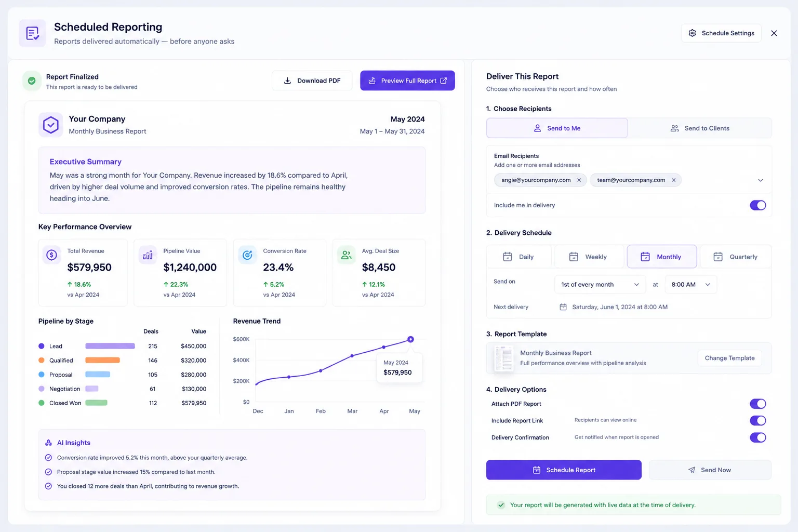Click the light purple Negotiation stage bar
The width and height of the screenshot is (798, 532).
pos(92,389)
